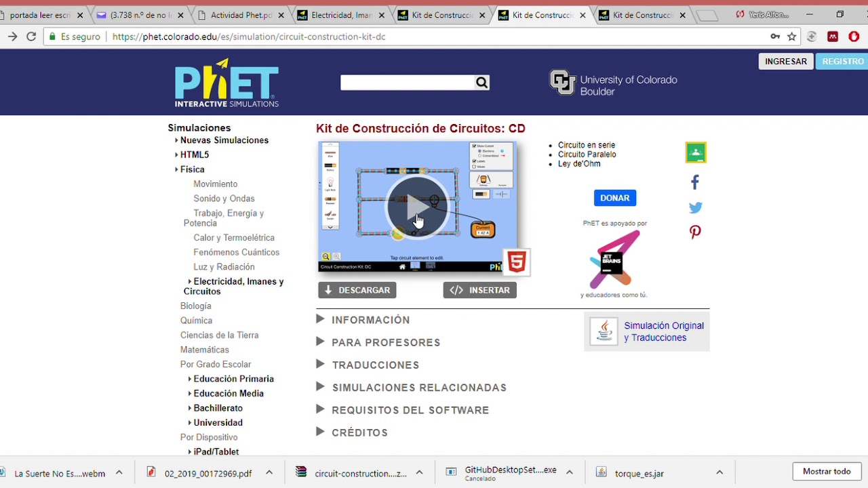868x488 pixels.
Task: Expand the PARA PROFESORES section
Action: point(378,342)
